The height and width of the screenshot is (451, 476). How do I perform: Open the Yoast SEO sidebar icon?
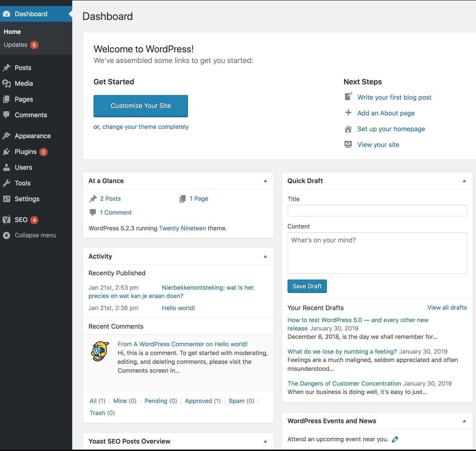(x=7, y=219)
